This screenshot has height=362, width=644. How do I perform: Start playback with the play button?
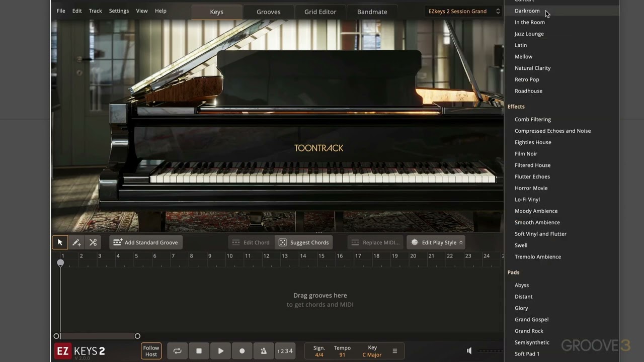point(220,351)
